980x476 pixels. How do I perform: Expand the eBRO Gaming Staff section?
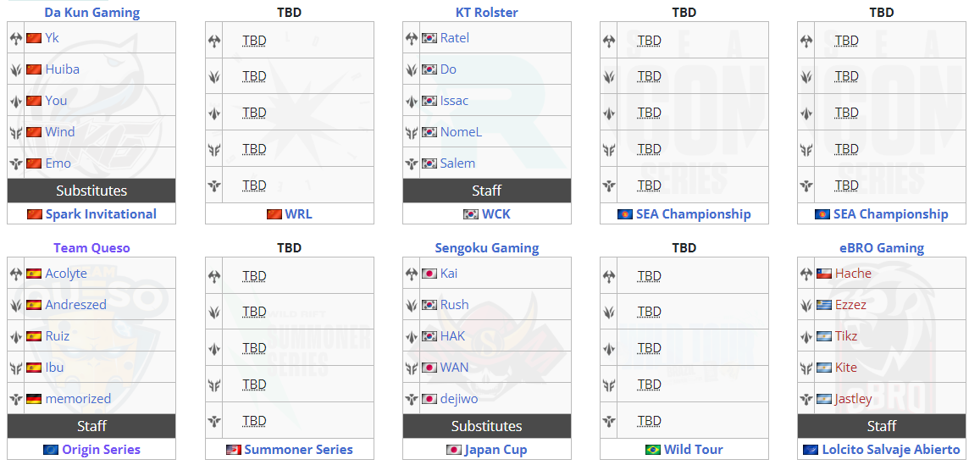point(881,426)
